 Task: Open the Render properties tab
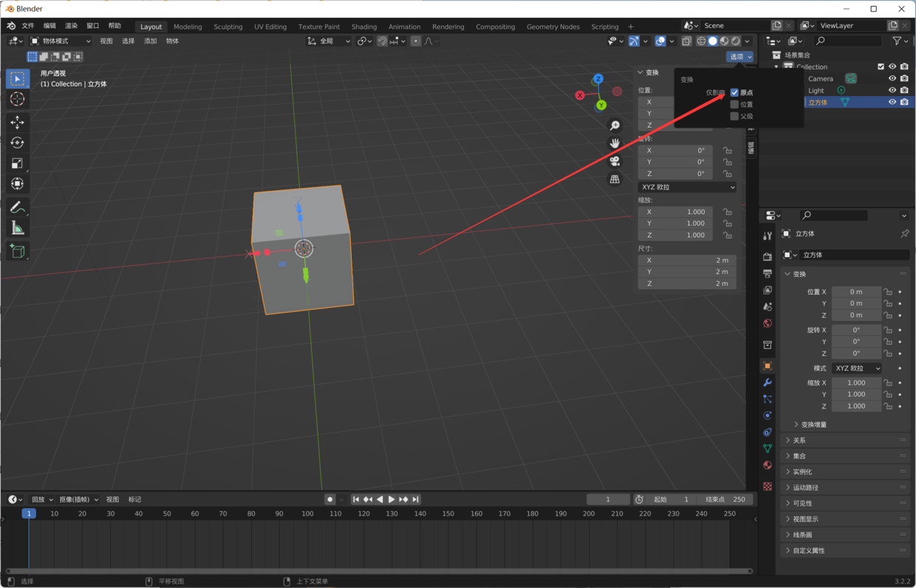768,256
